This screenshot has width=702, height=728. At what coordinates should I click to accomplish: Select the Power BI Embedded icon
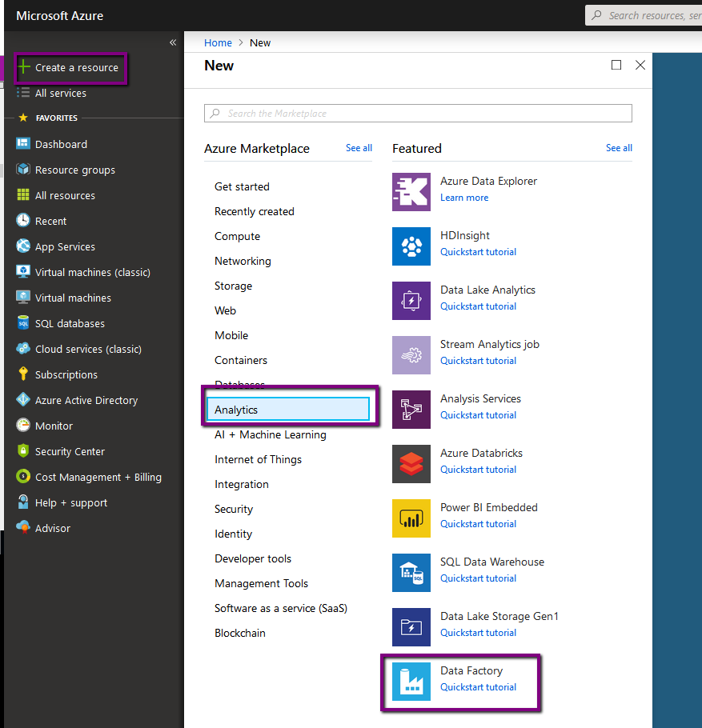(x=411, y=518)
